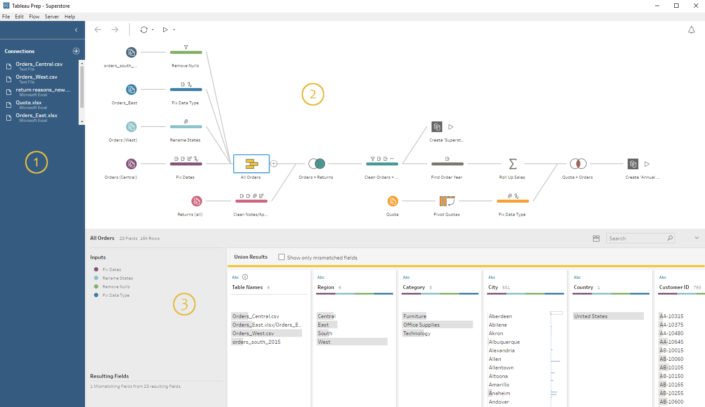Select the Quota.xlsx connection
The image size is (705, 407).
click(40, 105)
